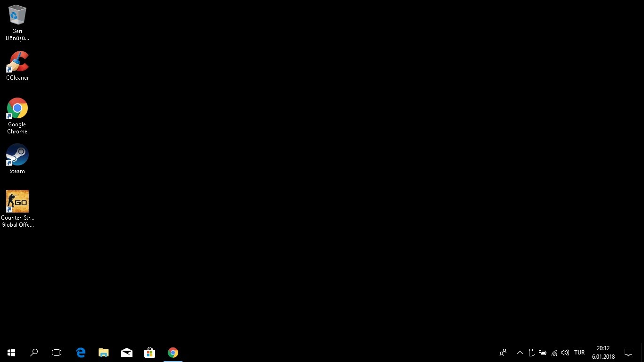
Task: Open the People tray icon
Action: pyautogui.click(x=503, y=353)
